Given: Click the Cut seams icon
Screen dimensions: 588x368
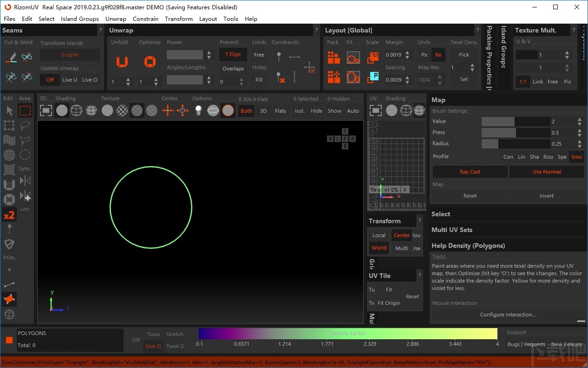Looking at the screenshot, I should pos(11,58).
